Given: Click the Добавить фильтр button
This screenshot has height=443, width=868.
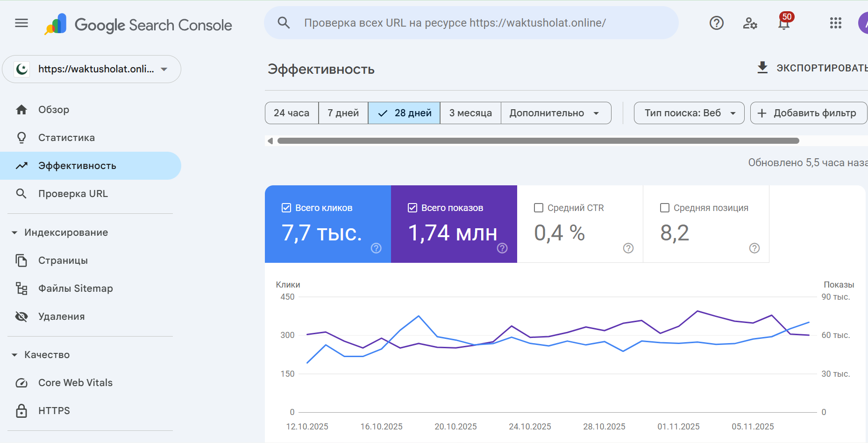Looking at the screenshot, I should [x=809, y=113].
